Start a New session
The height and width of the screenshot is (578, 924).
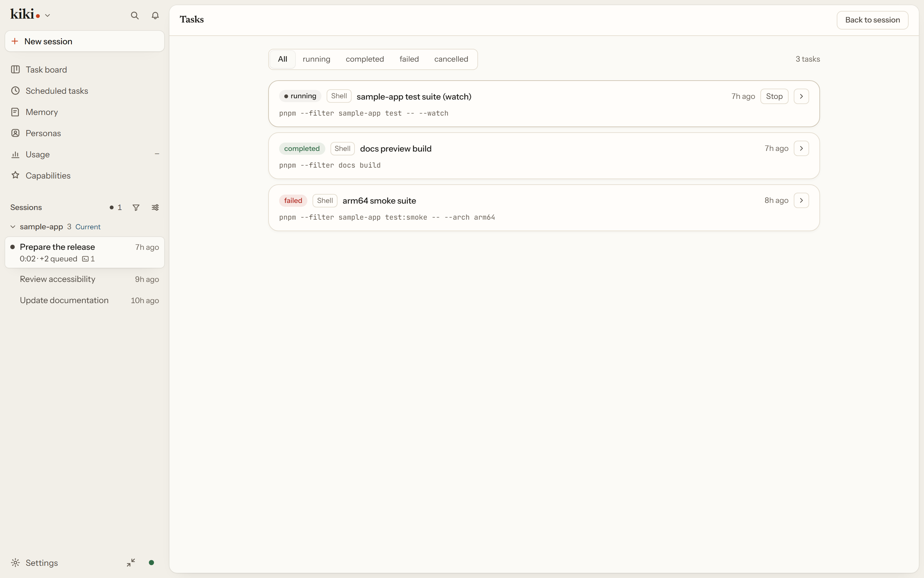[84, 41]
